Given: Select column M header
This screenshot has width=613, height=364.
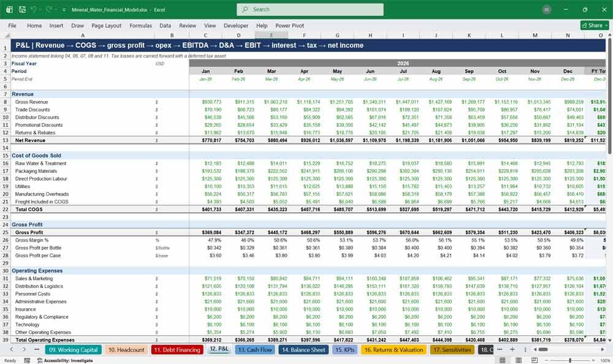Looking at the screenshot, I should pyautogui.click(x=535, y=35).
